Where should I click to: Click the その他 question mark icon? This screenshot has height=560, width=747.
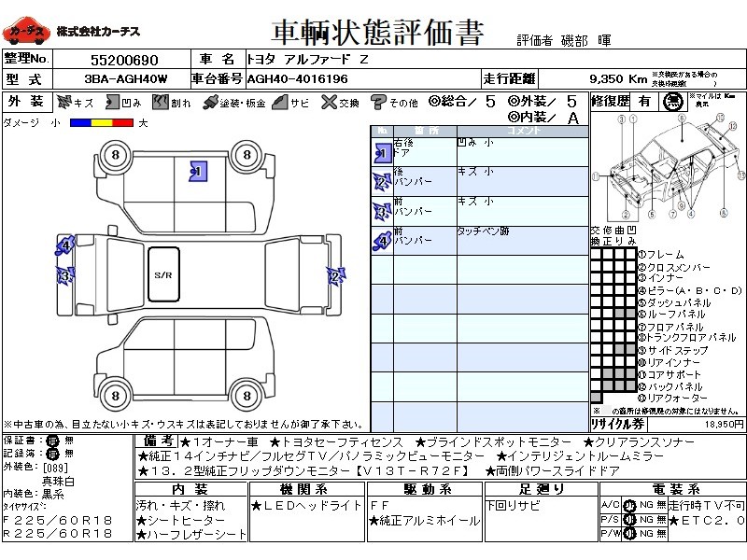pyautogui.click(x=378, y=103)
